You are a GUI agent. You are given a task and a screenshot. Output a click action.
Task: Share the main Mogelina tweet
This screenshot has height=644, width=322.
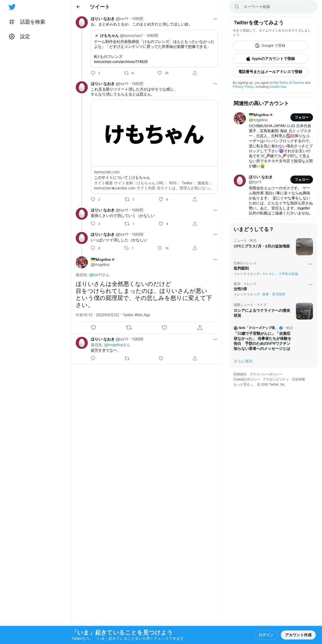pos(200,328)
